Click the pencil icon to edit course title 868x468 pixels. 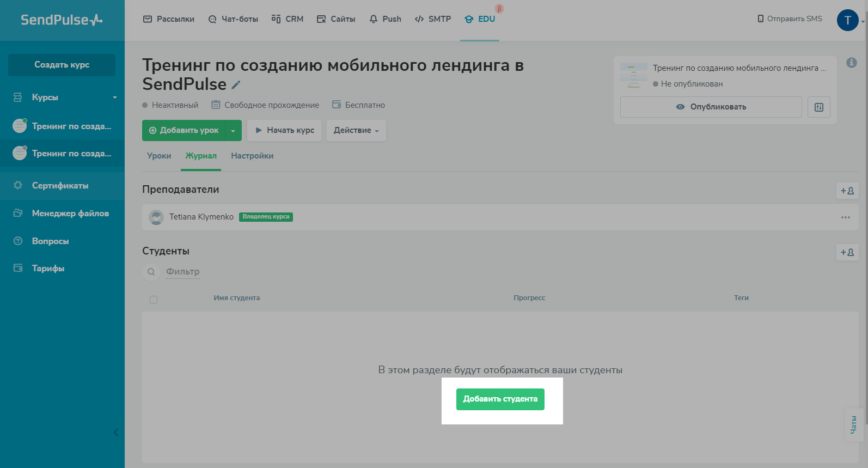[236, 85]
